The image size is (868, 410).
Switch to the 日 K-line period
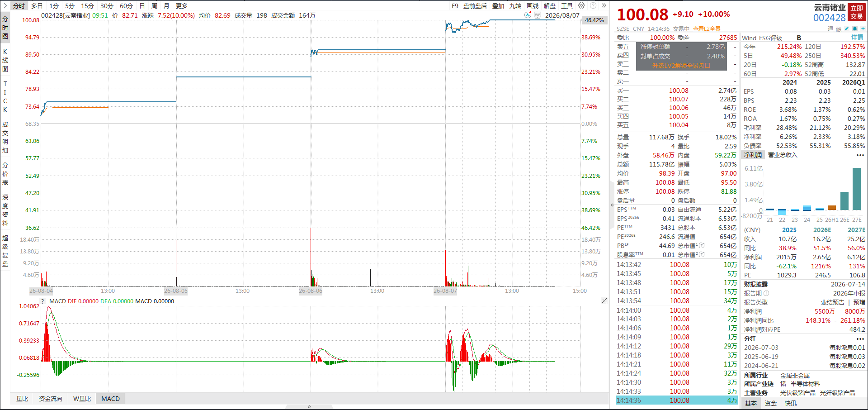point(142,6)
